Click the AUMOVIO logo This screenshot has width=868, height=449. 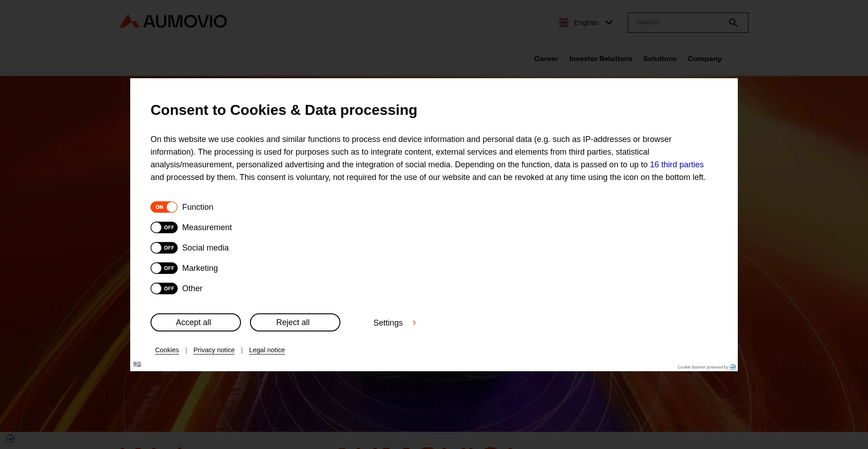coord(173,21)
